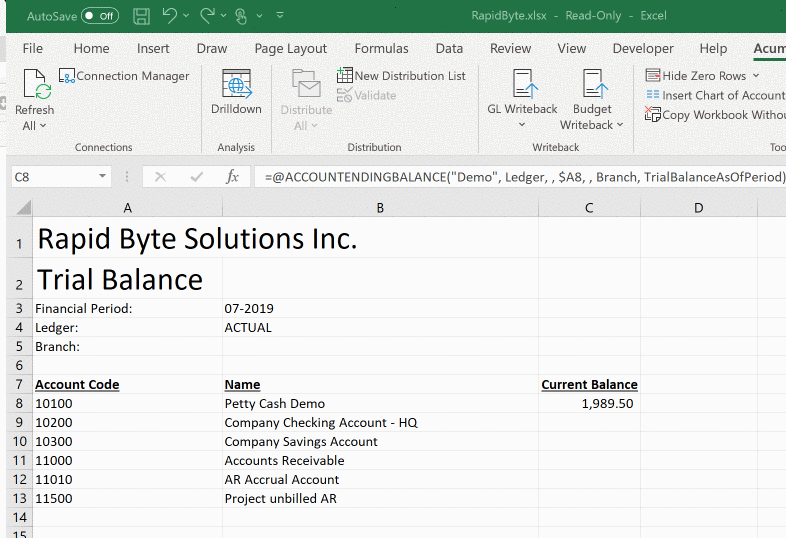Switch to the View tab

click(571, 49)
